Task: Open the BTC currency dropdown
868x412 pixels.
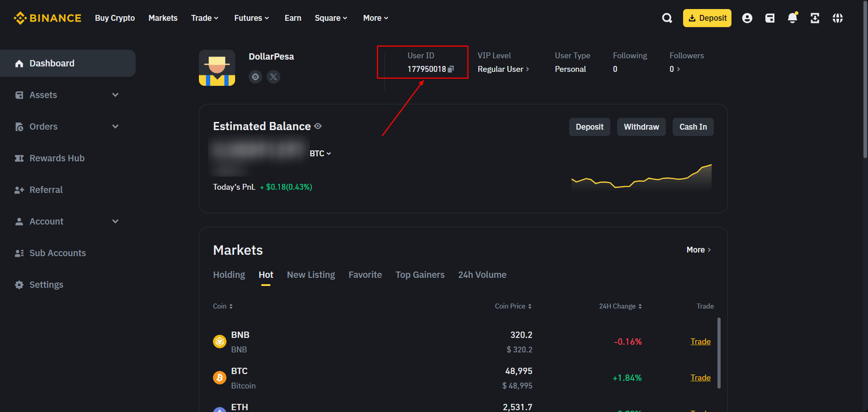Action: [x=321, y=153]
